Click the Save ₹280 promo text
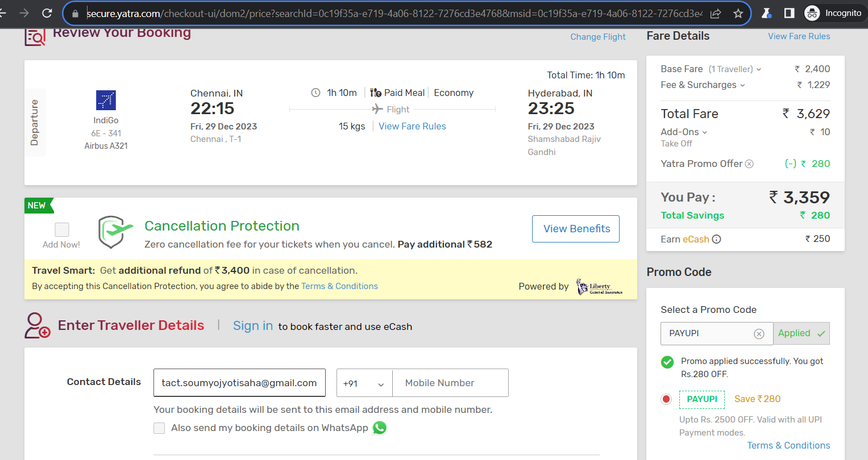This screenshot has width=868, height=460. pos(757,399)
